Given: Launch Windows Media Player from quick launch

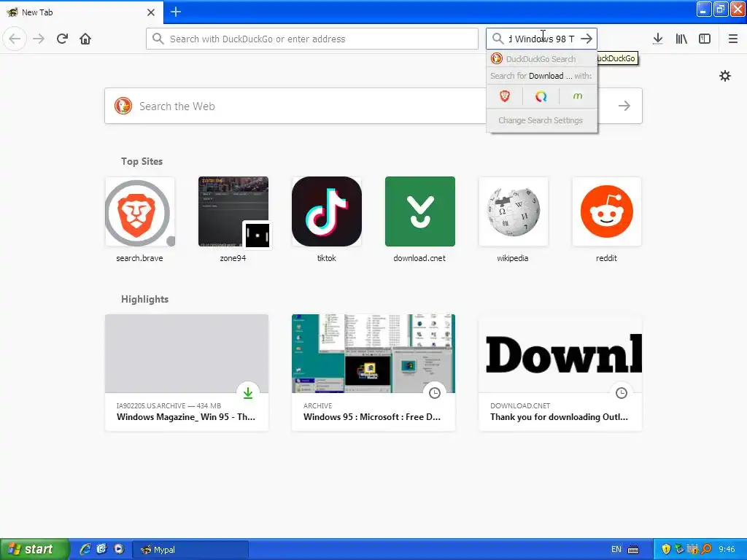Looking at the screenshot, I should pyautogui.click(x=119, y=549).
